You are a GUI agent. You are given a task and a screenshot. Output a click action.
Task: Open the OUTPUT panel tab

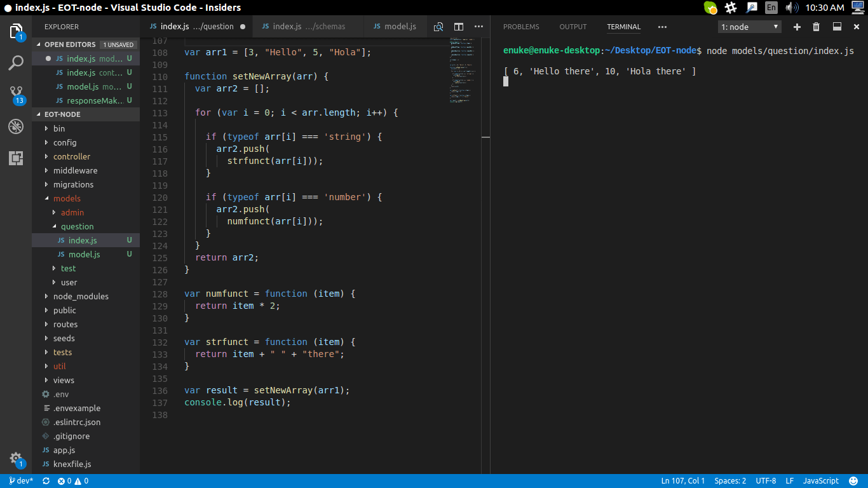click(x=573, y=27)
